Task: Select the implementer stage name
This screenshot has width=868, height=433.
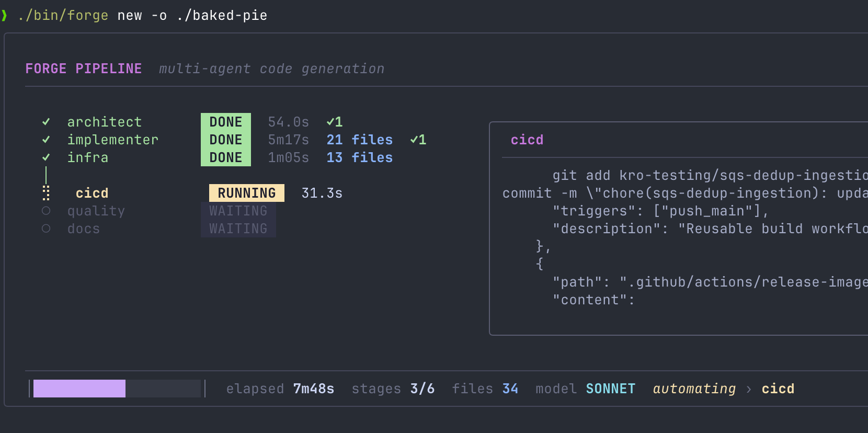Action: (113, 140)
